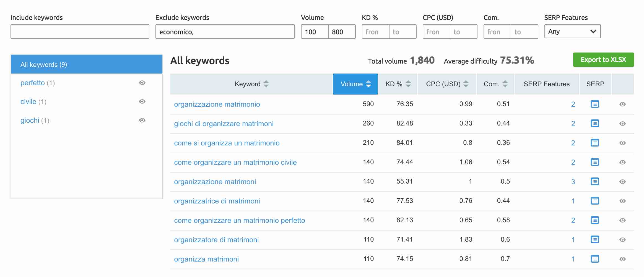This screenshot has width=644, height=277.
Task: Open keyword link organizzatrice di matrimoni
Action: (217, 201)
